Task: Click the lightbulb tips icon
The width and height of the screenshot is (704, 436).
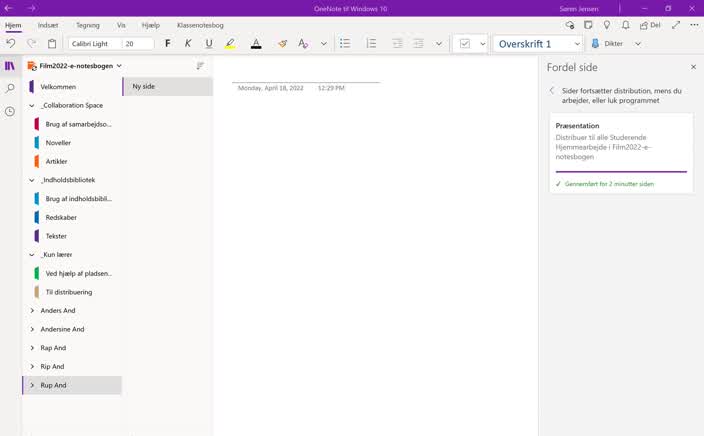Action: 607,25
